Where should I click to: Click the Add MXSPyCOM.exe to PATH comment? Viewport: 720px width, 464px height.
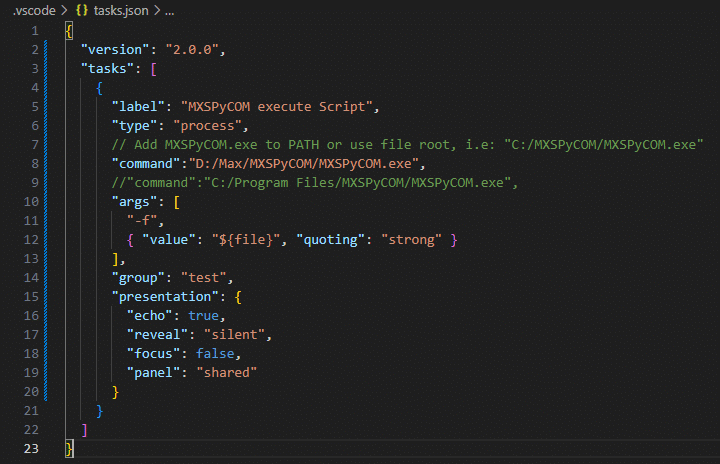coord(407,145)
